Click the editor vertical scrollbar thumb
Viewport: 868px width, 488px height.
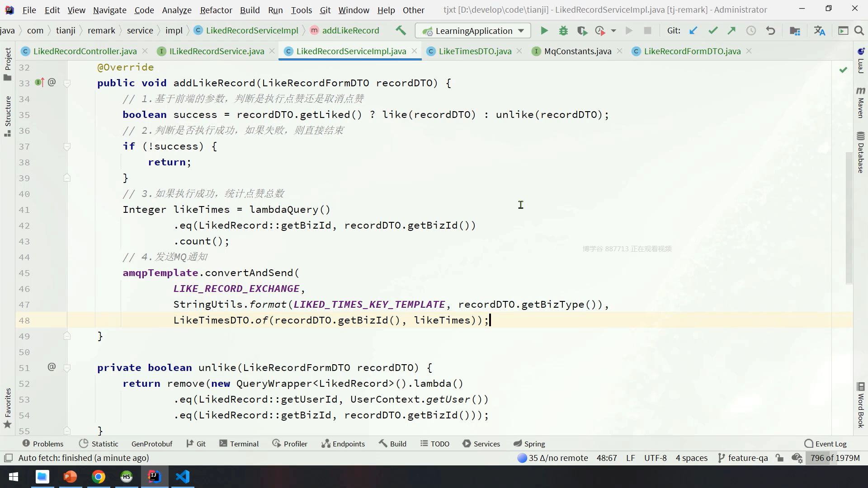pyautogui.click(x=849, y=217)
